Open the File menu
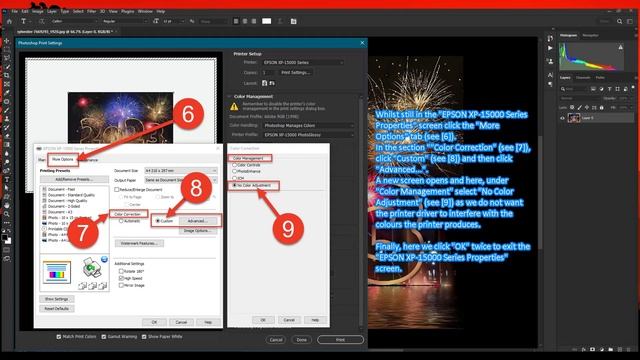Image resolution: width=640 pixels, height=360 pixels. [15, 11]
